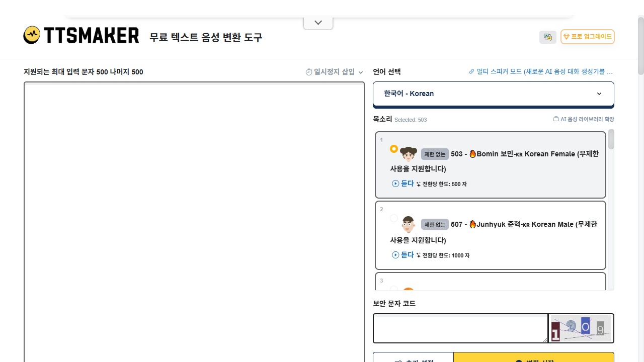Click the 1000 character limit text for Junhyuk
The width and height of the screenshot is (644, 362).
(x=446, y=255)
